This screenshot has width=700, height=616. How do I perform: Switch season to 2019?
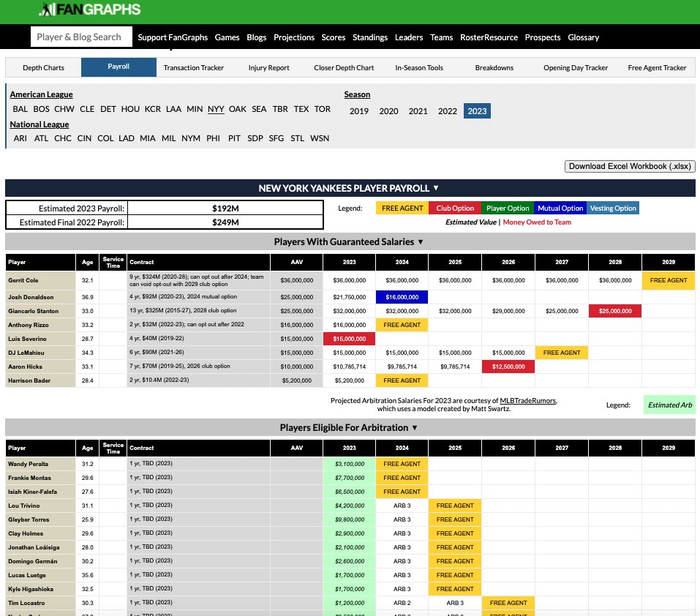[x=359, y=111]
